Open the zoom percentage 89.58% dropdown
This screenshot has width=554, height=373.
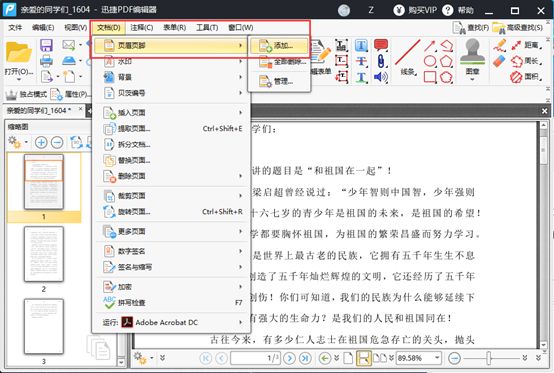pyautogui.click(x=437, y=358)
